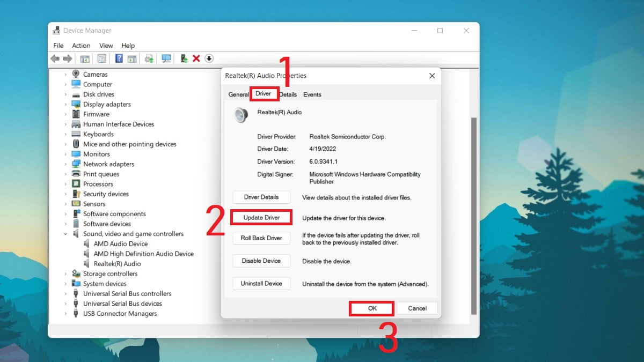Viewport: 644px width, 362px height.
Task: Click the Display adapters category icon
Action: coord(76,104)
